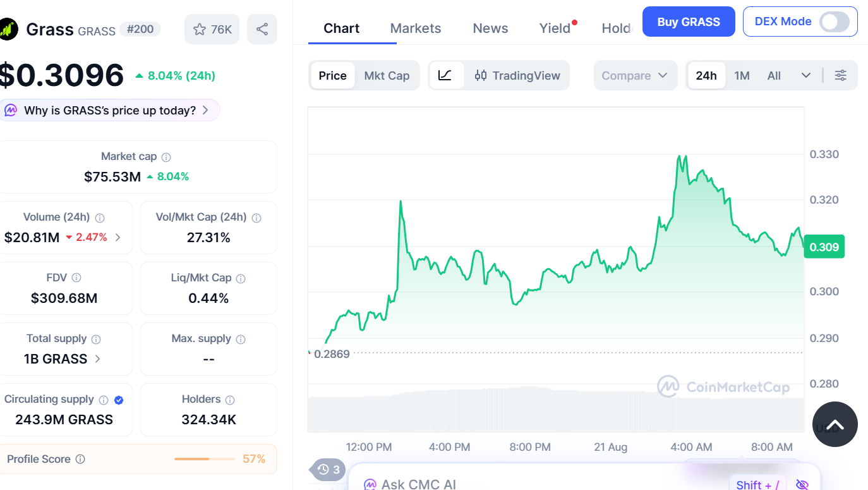This screenshot has width=868, height=490.
Task: Select the Price chart view
Action: [x=332, y=75]
